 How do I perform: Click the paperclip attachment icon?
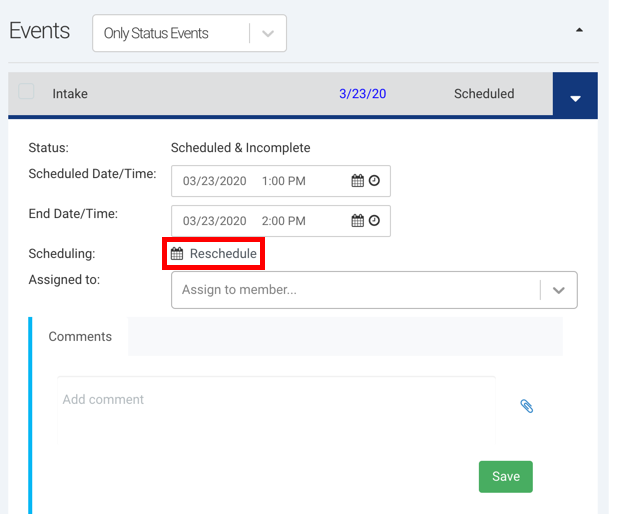pos(527,406)
